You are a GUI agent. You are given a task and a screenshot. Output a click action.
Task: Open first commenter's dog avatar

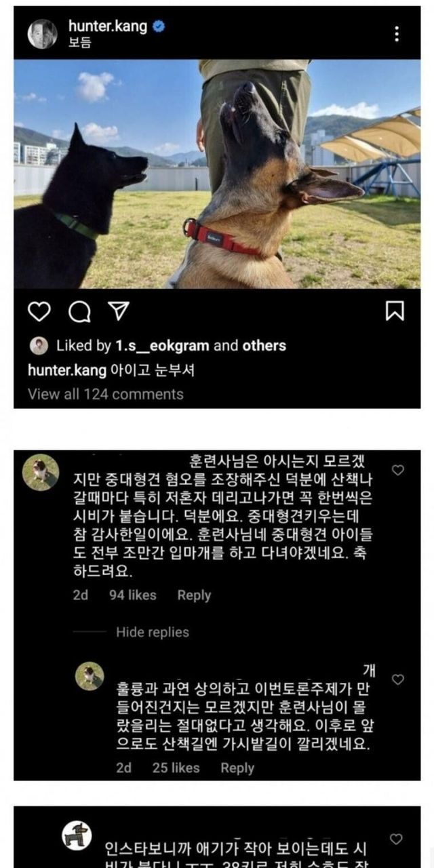point(40,472)
